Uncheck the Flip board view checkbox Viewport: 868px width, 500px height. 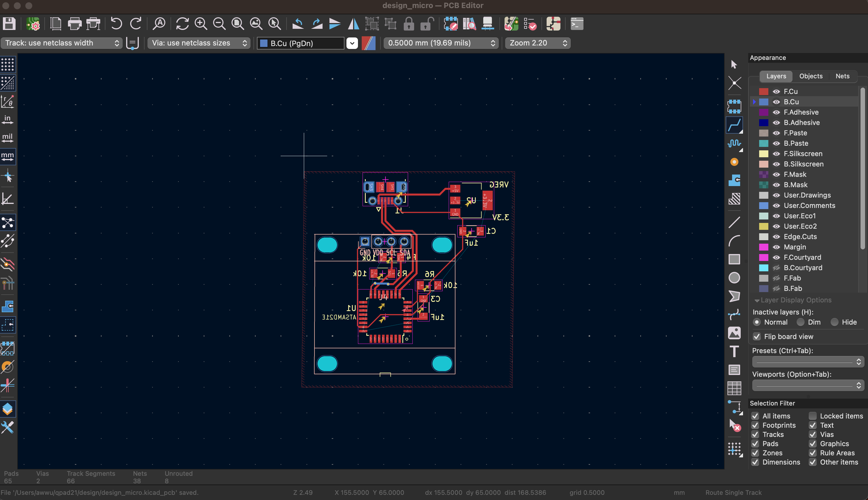[757, 336]
